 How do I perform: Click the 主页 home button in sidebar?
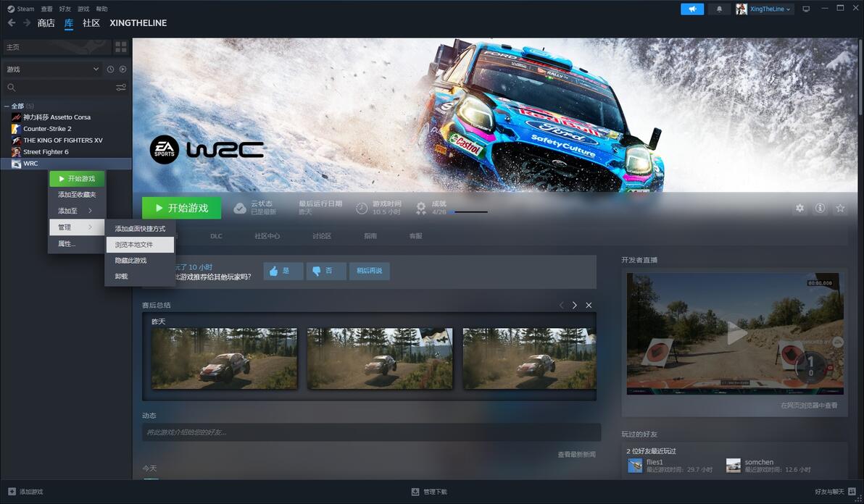tap(57, 47)
